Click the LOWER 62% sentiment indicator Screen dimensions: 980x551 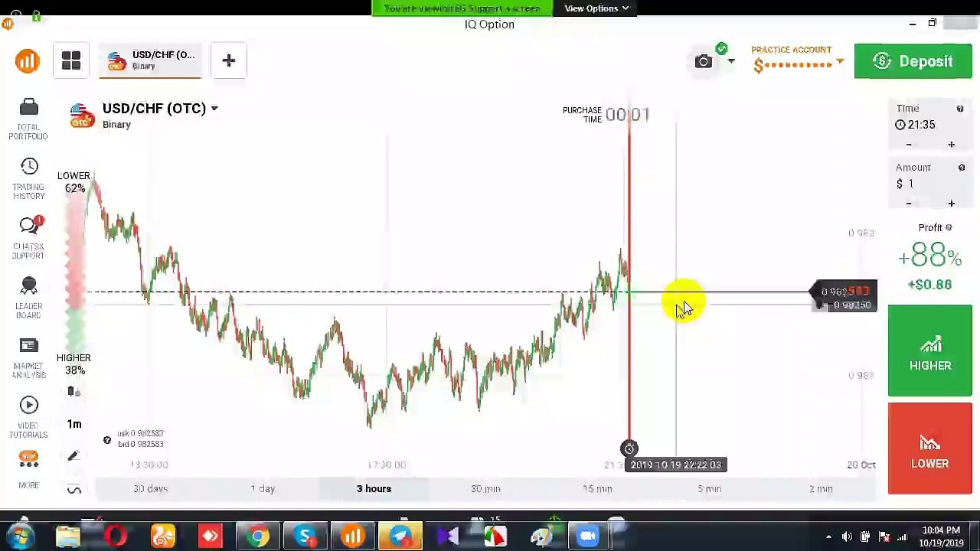point(73,181)
